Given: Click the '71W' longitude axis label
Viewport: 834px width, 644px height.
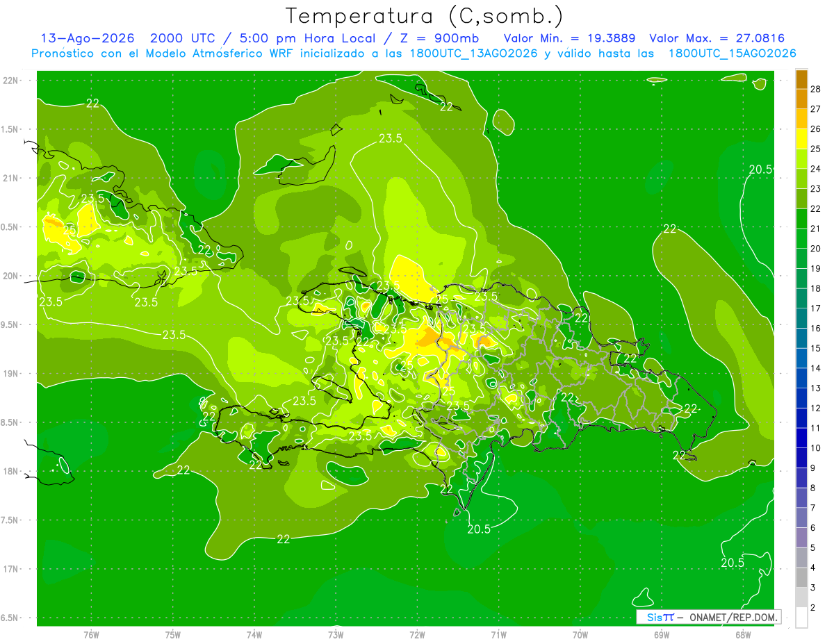Looking at the screenshot, I should 498,634.
